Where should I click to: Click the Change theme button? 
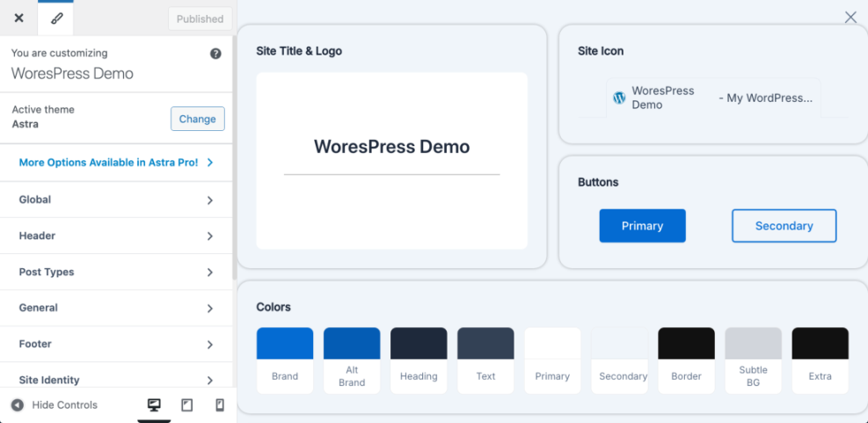click(x=198, y=119)
